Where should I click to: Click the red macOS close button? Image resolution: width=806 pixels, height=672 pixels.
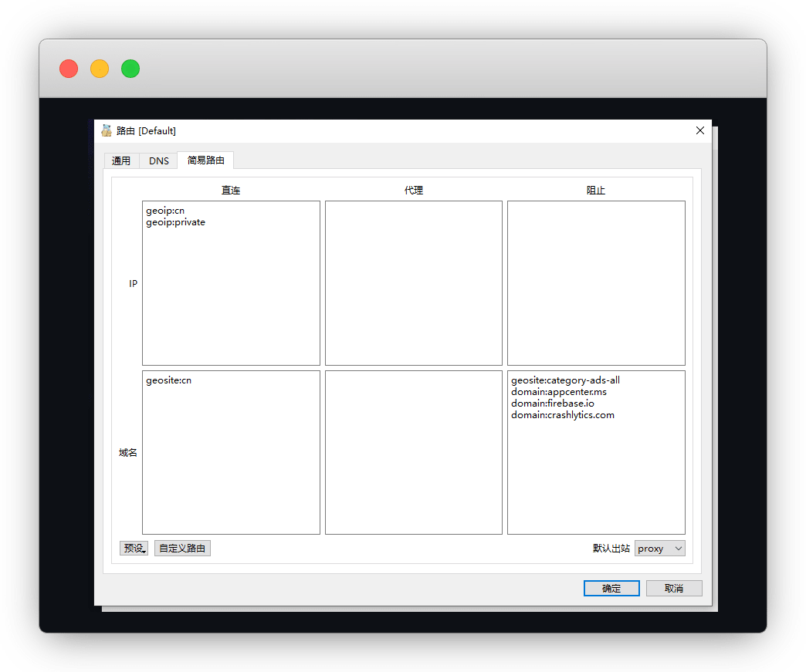69,69
